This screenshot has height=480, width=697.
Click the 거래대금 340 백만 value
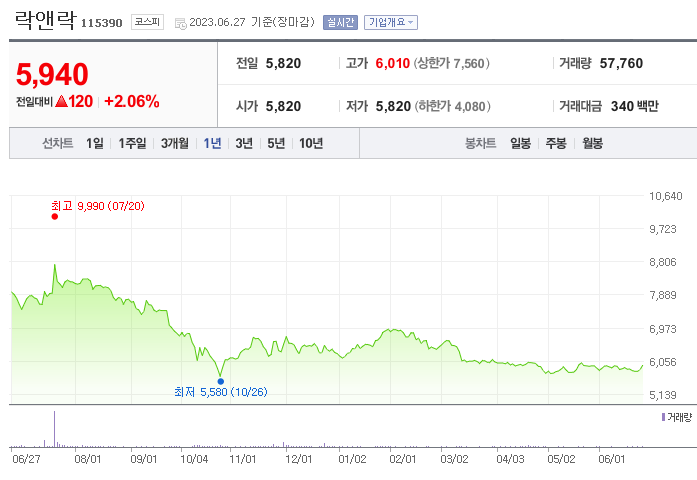[x=634, y=106]
